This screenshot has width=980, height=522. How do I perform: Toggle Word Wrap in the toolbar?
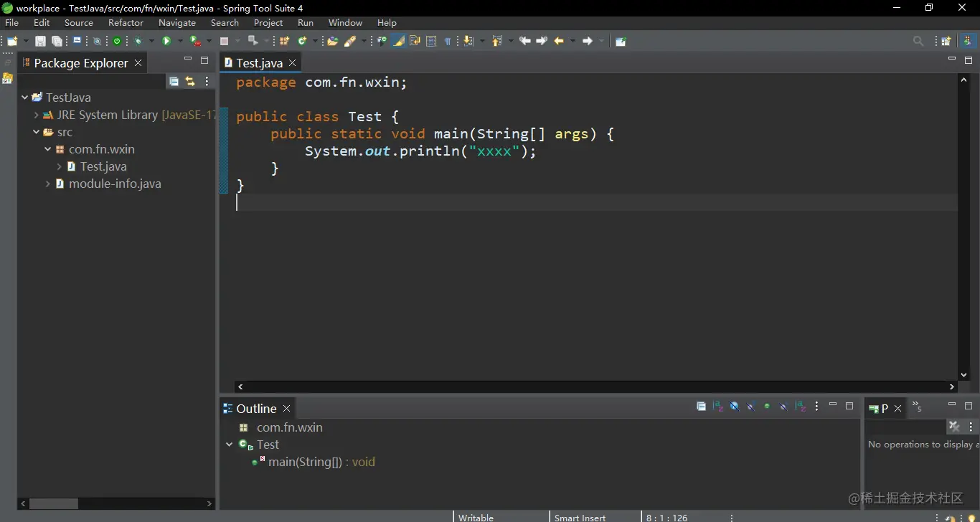pos(415,42)
